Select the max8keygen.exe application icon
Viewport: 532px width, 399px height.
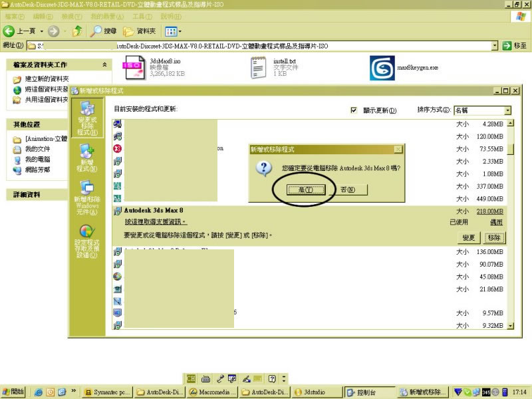click(x=382, y=68)
